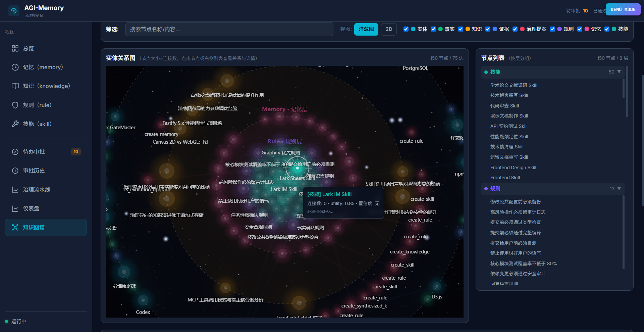The image size is (644, 332).
Task: Click the D3.js graph node label
Action: (x=437, y=297)
